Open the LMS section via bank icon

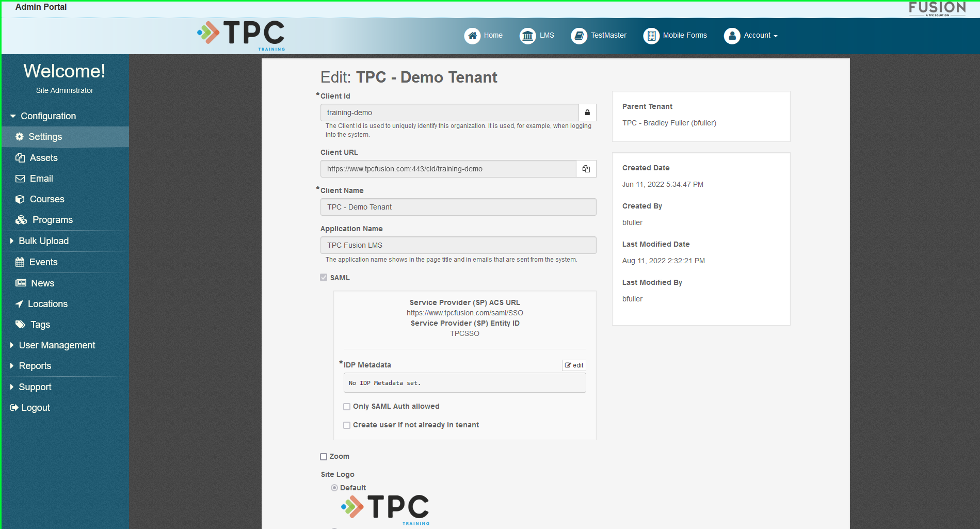click(527, 36)
